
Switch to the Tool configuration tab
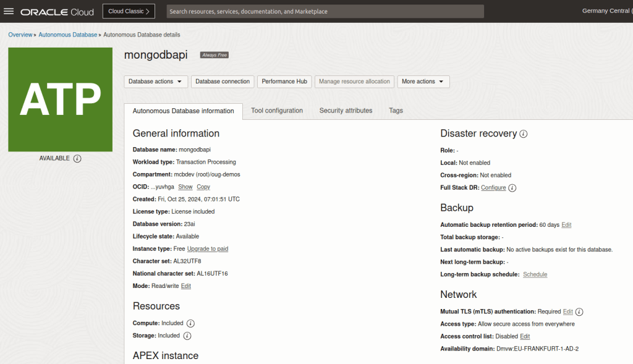[x=277, y=111]
